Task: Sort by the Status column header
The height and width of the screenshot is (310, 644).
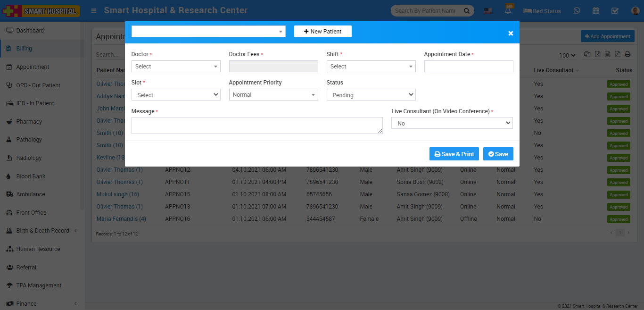Action: coord(624,70)
